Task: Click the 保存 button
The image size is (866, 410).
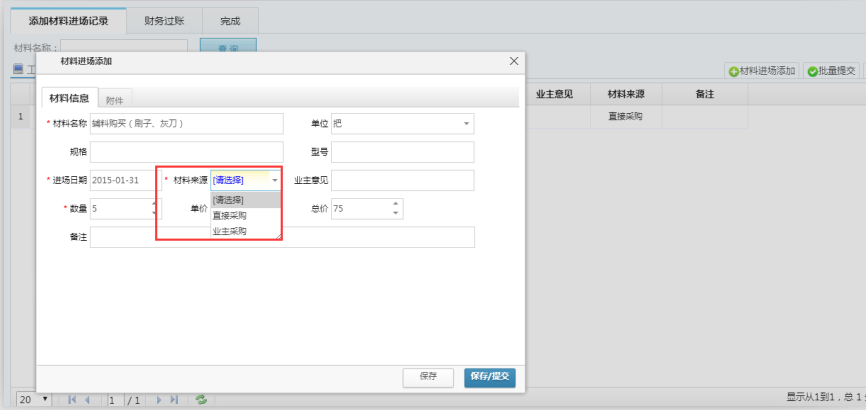Action: pos(428,377)
